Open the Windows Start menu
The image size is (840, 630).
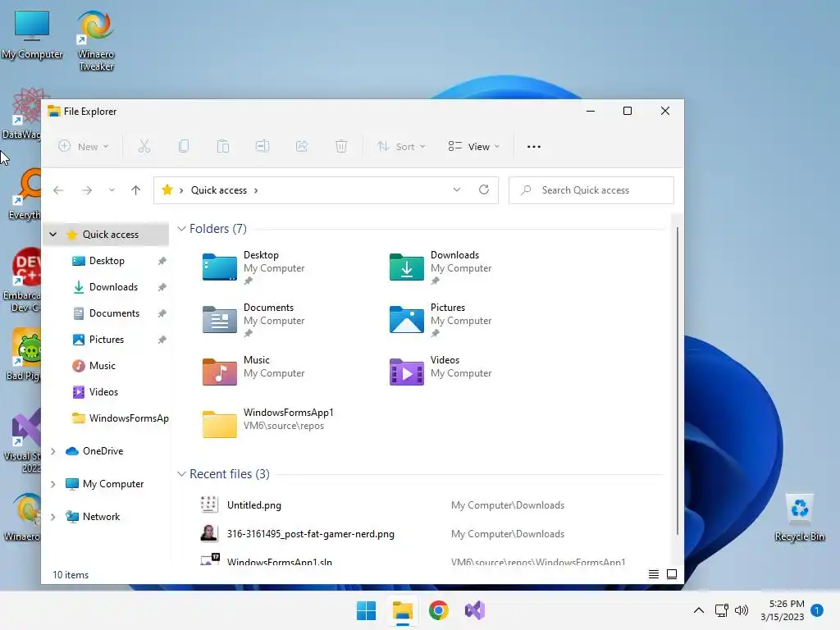367,610
